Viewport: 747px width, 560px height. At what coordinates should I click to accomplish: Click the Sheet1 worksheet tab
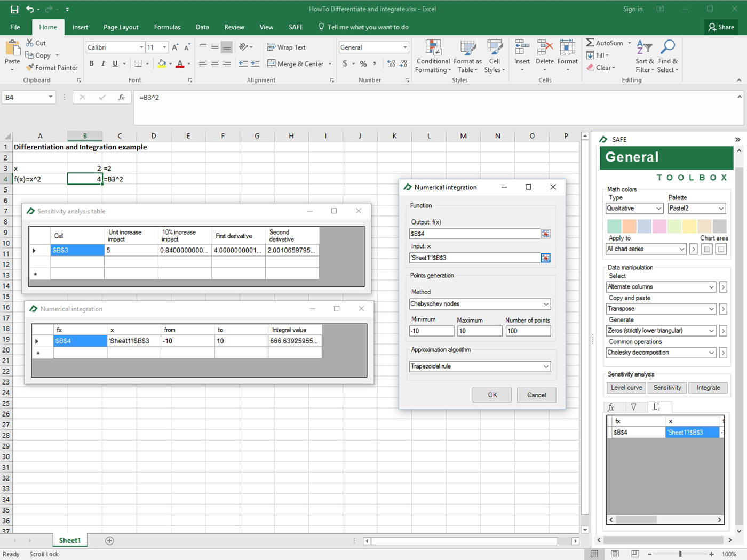click(x=69, y=540)
